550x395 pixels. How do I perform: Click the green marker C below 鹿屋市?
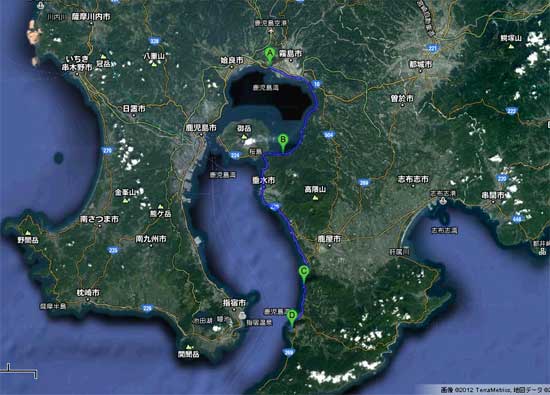[303, 274]
